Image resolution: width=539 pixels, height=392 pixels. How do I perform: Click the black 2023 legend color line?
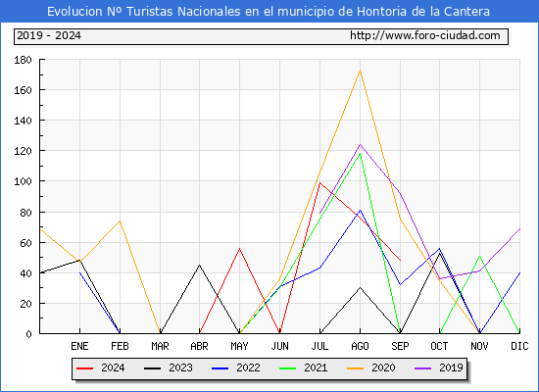click(x=152, y=368)
